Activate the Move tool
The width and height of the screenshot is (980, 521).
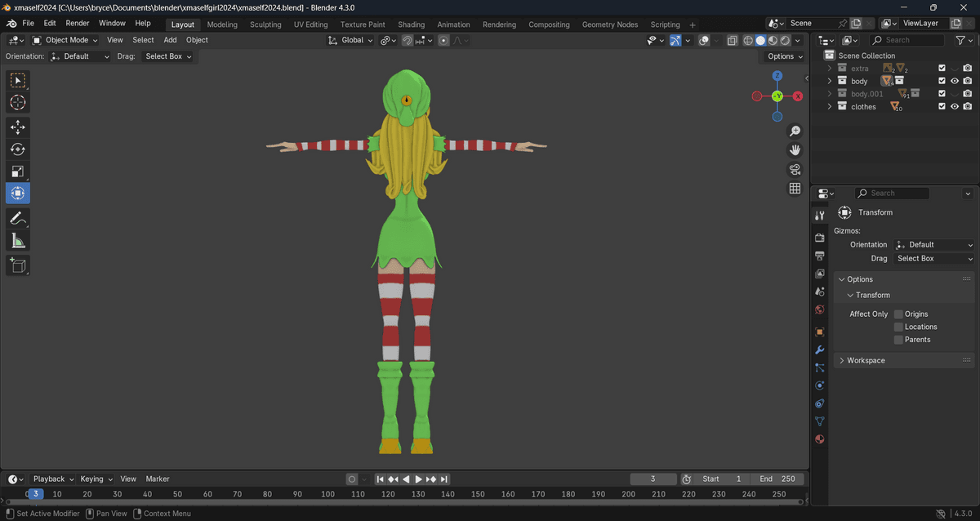pos(18,127)
